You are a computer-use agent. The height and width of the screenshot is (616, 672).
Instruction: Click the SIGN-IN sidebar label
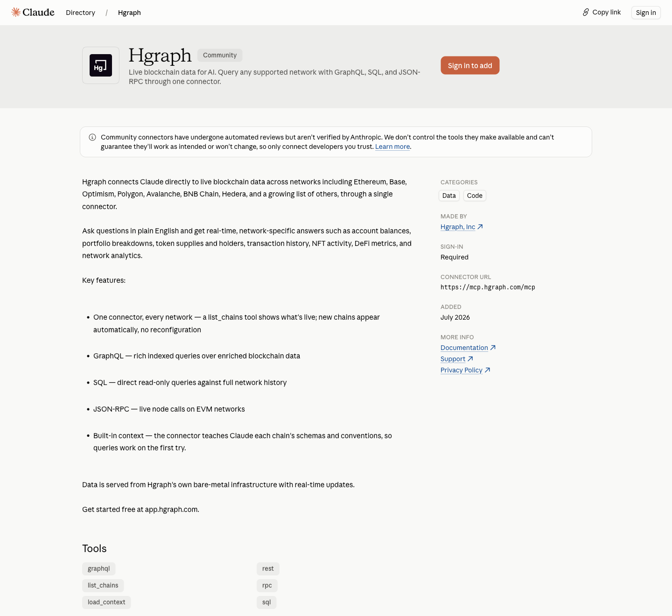(x=452, y=247)
